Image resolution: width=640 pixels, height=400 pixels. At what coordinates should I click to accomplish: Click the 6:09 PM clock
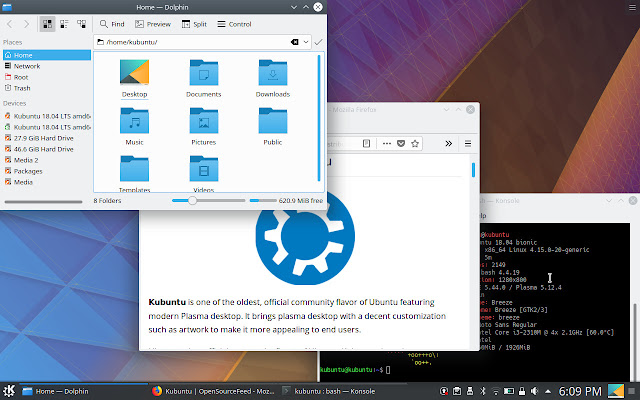[580, 391]
